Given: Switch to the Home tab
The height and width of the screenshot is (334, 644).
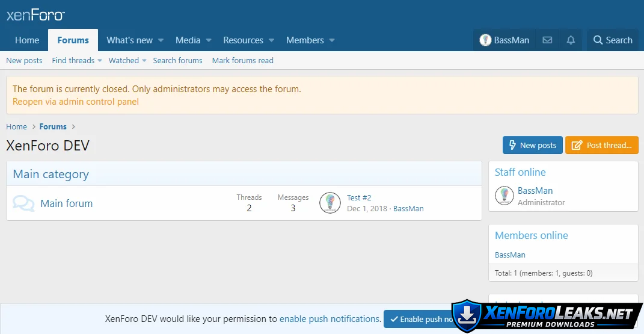Looking at the screenshot, I should [x=27, y=40].
